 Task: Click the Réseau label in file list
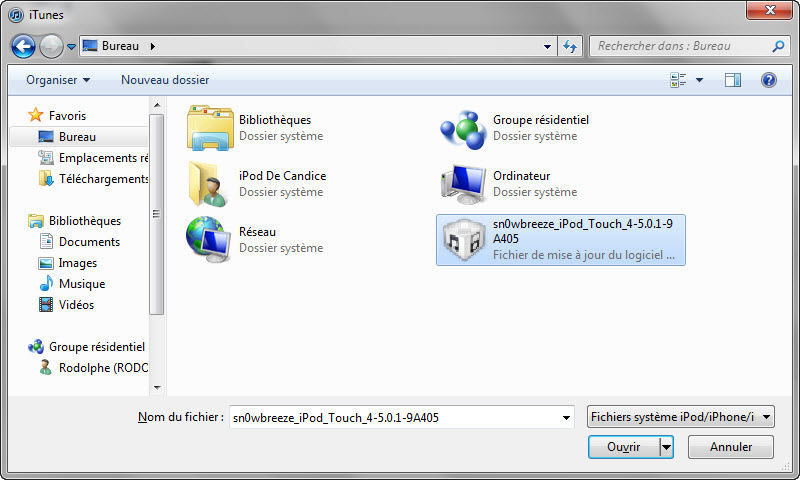tap(258, 232)
